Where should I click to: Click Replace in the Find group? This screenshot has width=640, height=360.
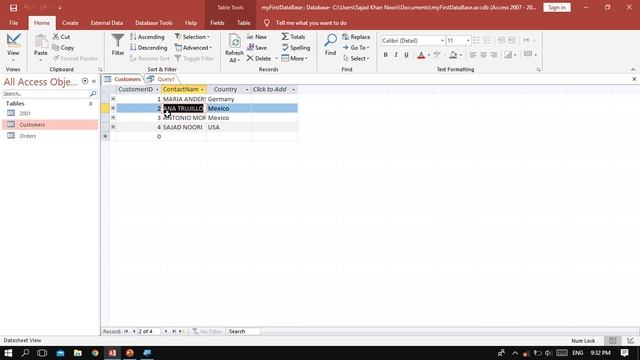coord(356,37)
